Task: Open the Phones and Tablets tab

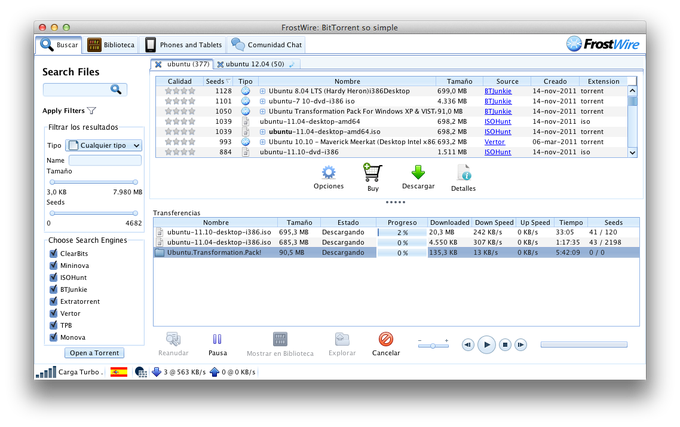Action: [x=183, y=45]
